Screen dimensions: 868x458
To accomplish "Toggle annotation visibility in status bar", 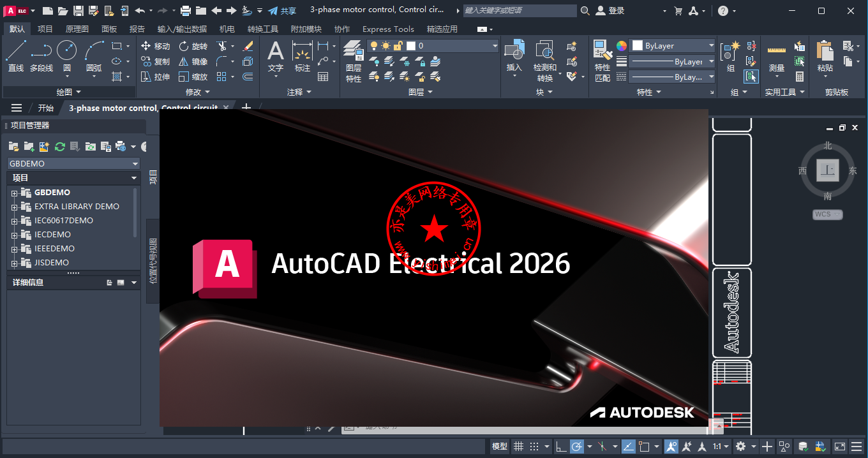I will tap(671, 447).
